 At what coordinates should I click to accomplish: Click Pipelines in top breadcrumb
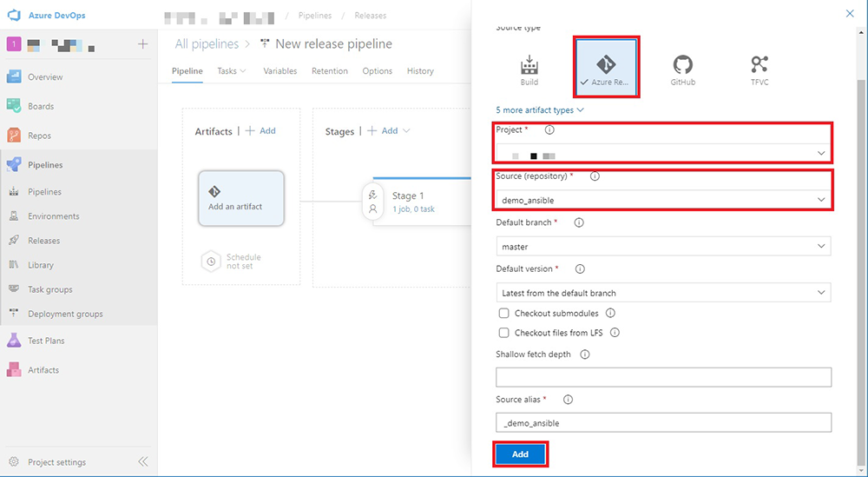tap(315, 16)
